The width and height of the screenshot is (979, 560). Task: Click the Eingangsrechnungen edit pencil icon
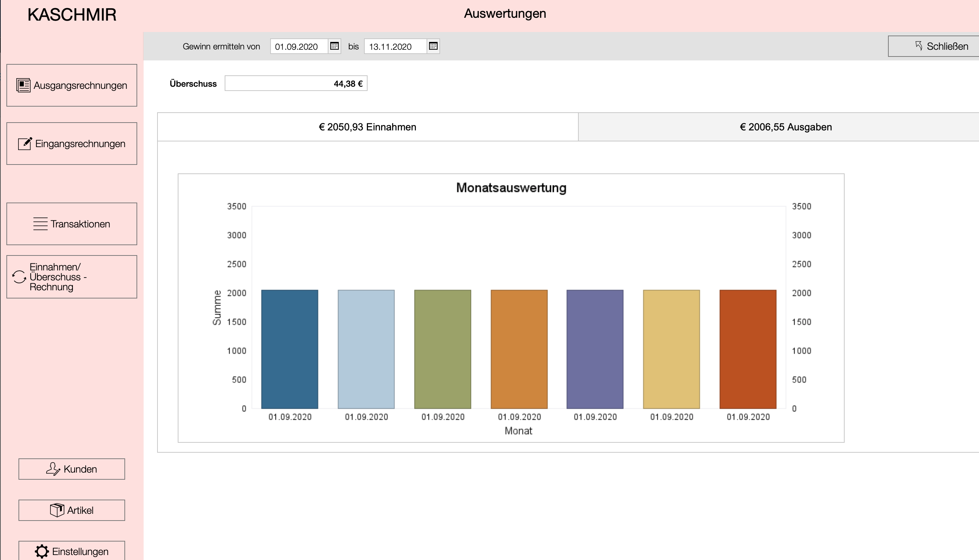coord(25,144)
